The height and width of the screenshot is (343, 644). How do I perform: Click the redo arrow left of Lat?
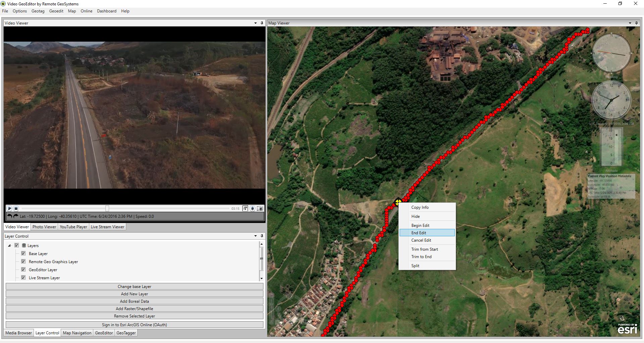(x=15, y=216)
